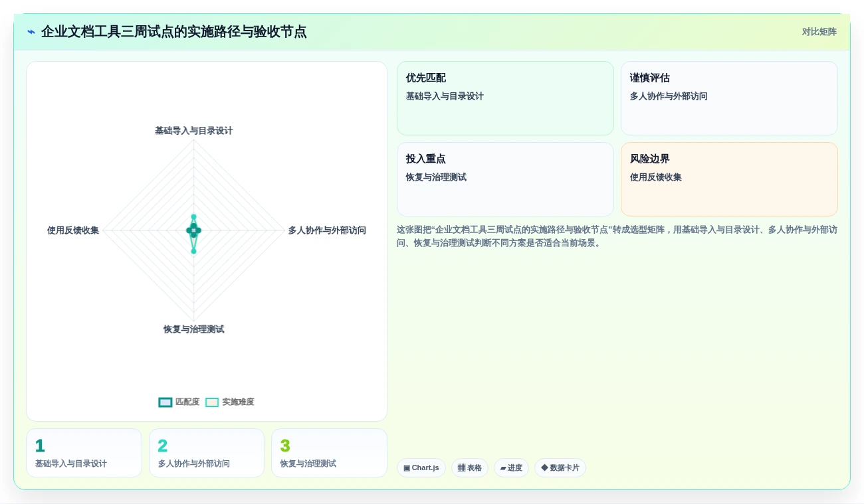Select the 进度 tag chip
This screenshot has height=504, width=864.
(x=511, y=467)
